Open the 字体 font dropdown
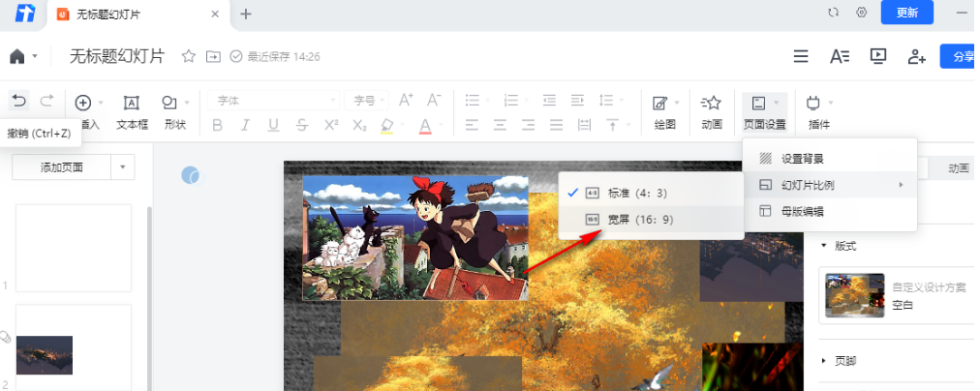The height and width of the screenshot is (391, 980). [274, 100]
